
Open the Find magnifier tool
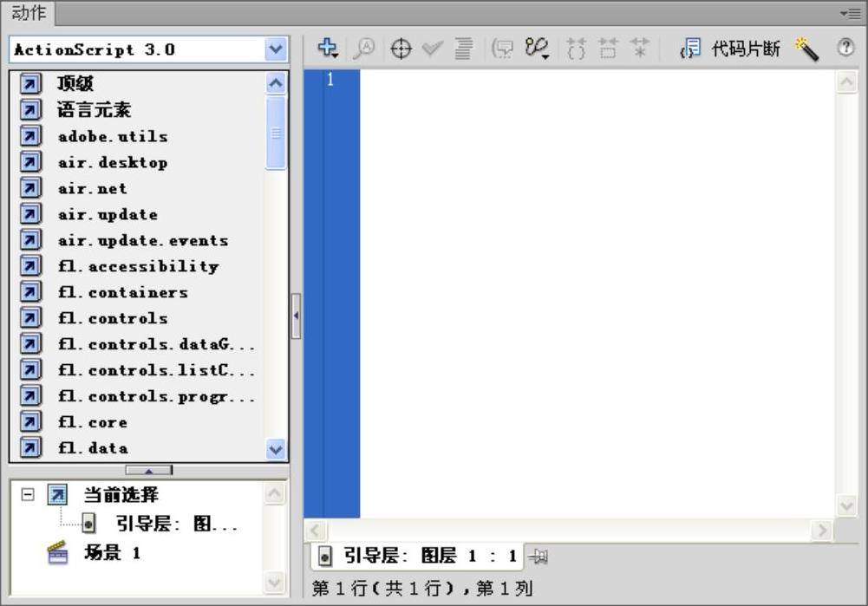[364, 49]
